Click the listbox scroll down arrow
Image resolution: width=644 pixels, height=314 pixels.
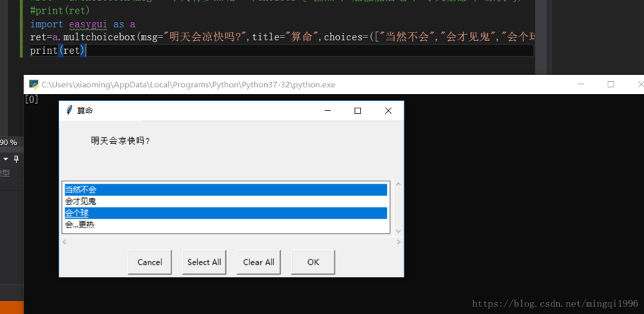tap(397, 231)
